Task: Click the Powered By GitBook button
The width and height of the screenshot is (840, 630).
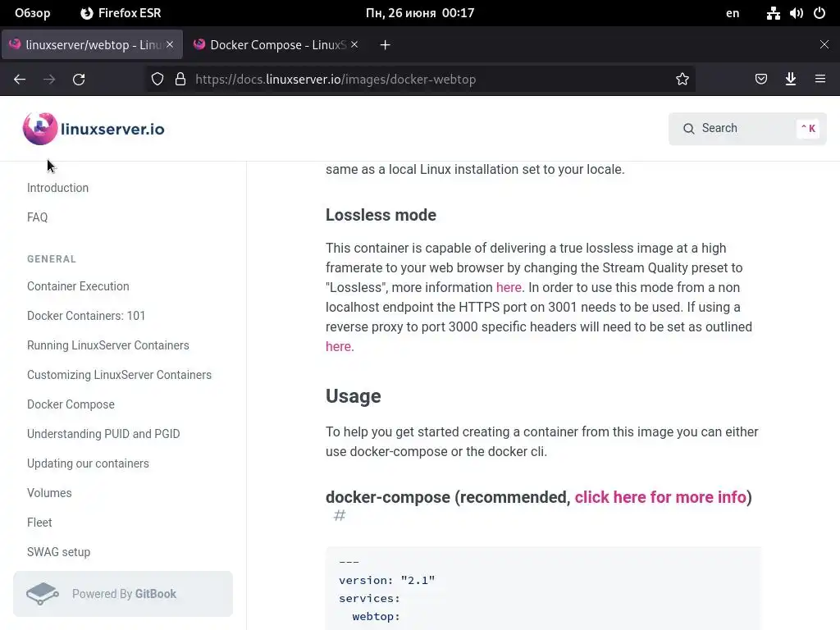Action: [x=123, y=594]
